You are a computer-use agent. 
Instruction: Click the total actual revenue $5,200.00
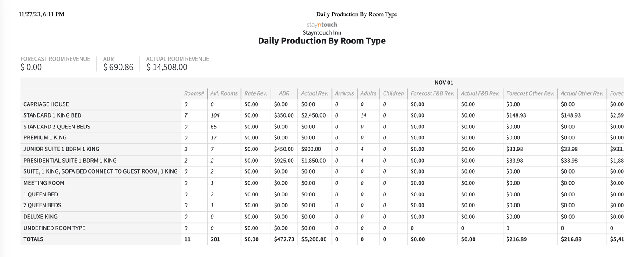click(x=314, y=239)
